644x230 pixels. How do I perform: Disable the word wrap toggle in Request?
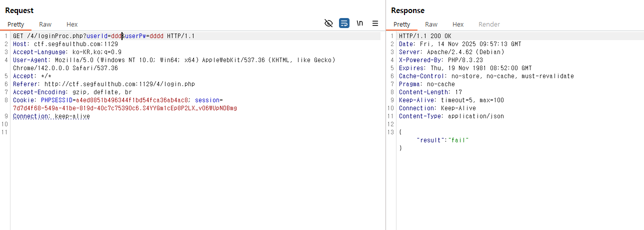344,24
